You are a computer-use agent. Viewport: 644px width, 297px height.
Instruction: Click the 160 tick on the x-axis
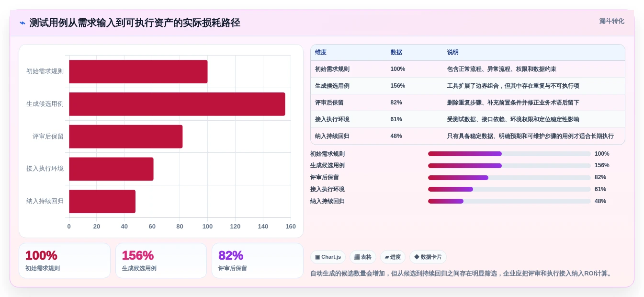(291, 227)
